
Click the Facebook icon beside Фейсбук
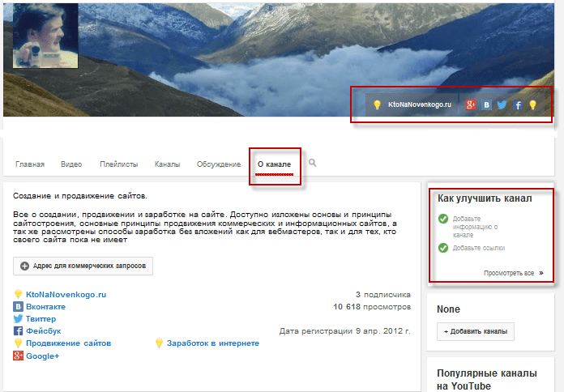pos(18,331)
